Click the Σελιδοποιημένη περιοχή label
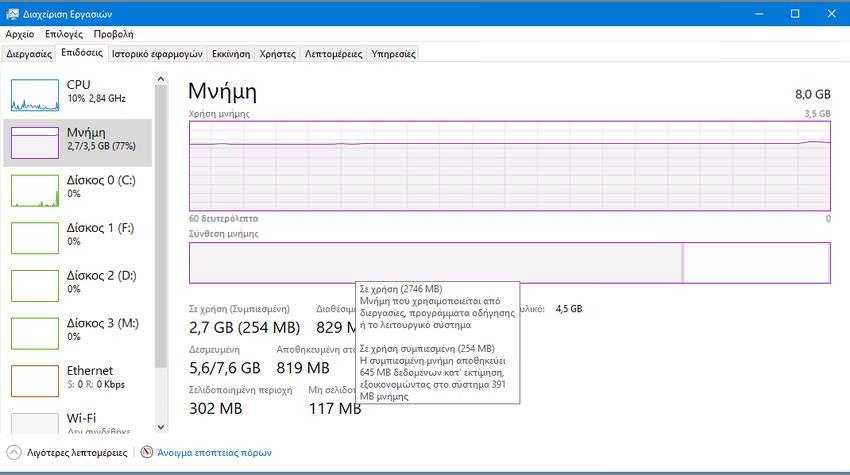The image size is (850, 475). [240, 390]
